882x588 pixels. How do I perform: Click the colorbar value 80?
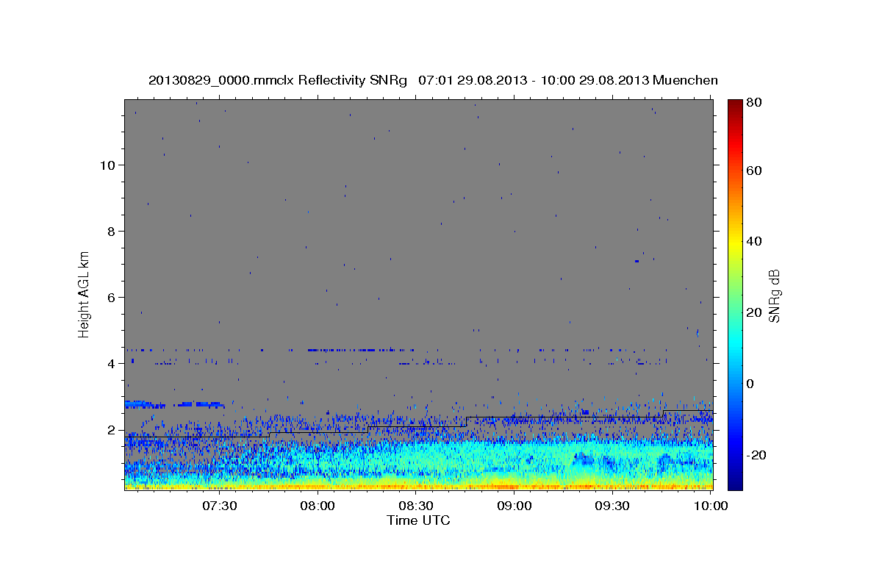tap(753, 102)
